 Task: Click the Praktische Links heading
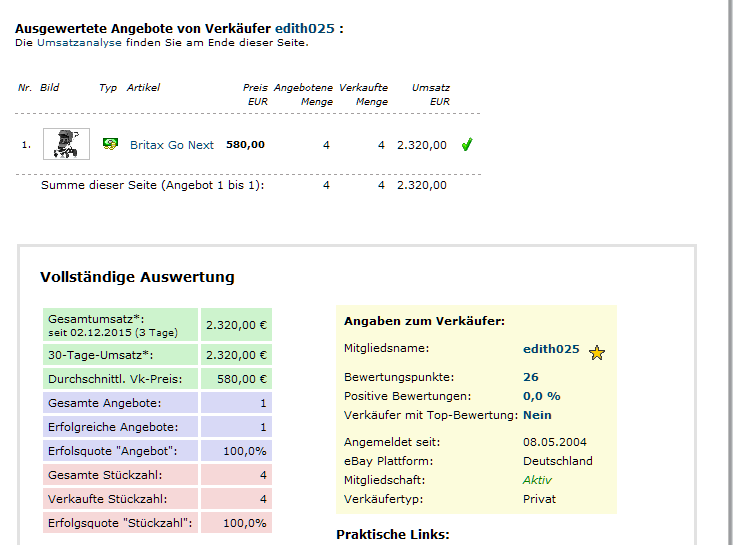click(393, 534)
